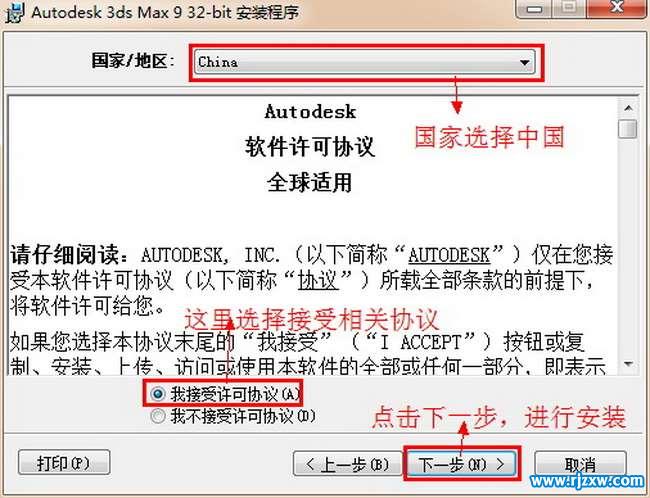Open the China country combo box

point(365,62)
